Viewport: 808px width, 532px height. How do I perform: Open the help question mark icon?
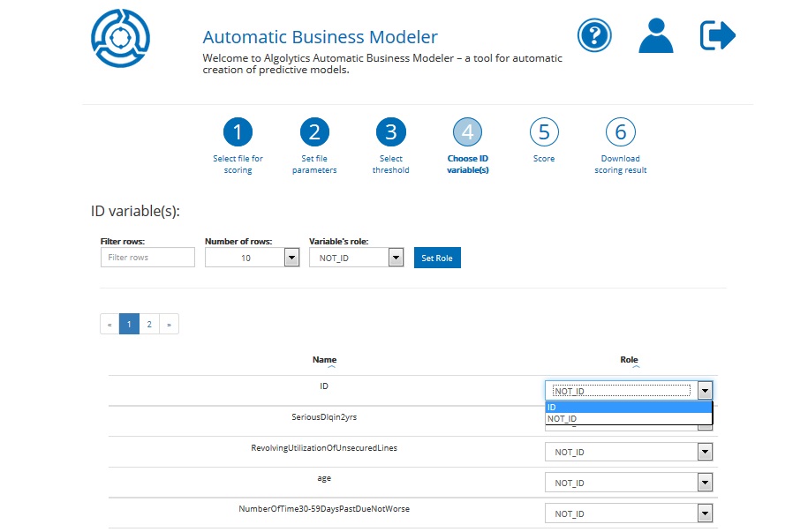click(594, 35)
